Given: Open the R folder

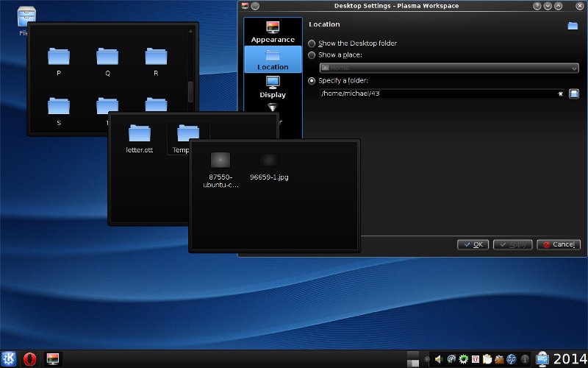Looking at the screenshot, I should (156, 57).
